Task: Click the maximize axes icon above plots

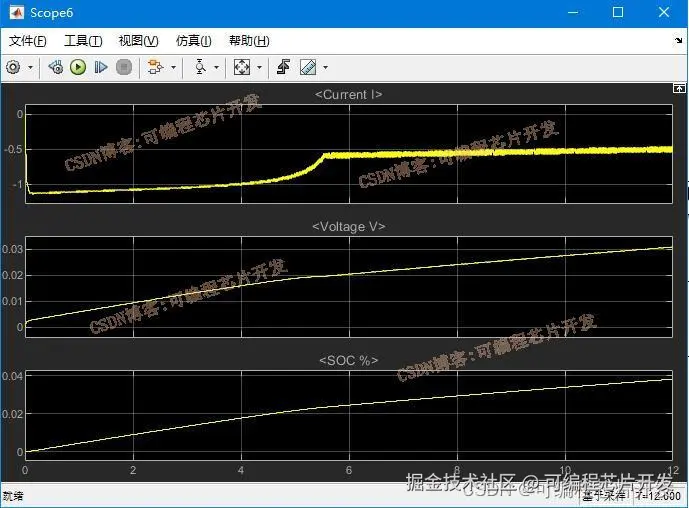Action: click(x=679, y=88)
